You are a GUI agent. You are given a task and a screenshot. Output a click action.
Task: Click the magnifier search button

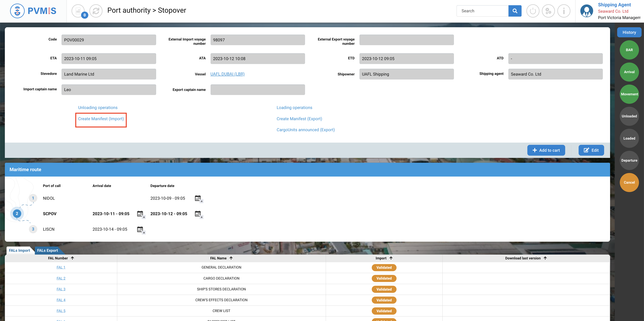point(515,11)
